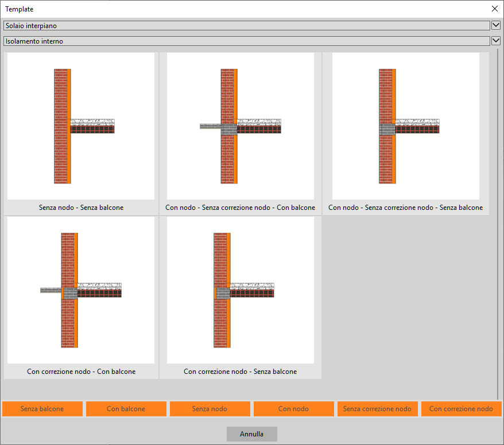504x445 pixels.
Task: Select 'Con correzione nodo - Con balcone' template image
Action: (81, 290)
